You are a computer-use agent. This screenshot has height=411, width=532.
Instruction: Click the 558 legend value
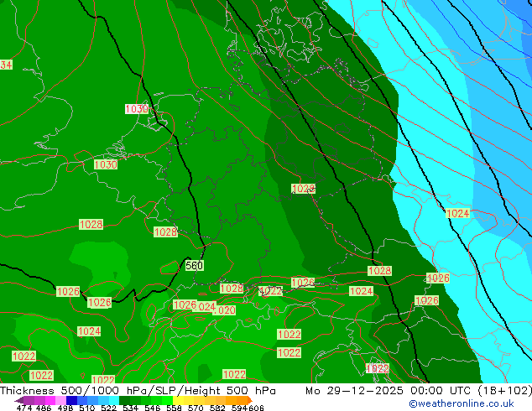[x=174, y=408]
